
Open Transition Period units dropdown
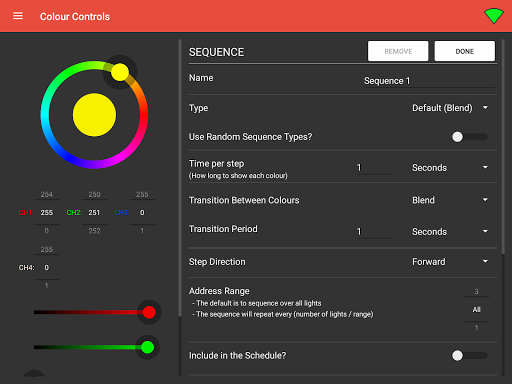coord(450,231)
